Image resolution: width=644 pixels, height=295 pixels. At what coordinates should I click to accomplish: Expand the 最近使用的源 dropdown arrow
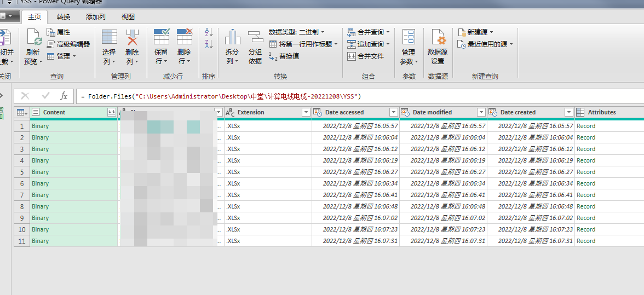pyautogui.click(x=511, y=44)
